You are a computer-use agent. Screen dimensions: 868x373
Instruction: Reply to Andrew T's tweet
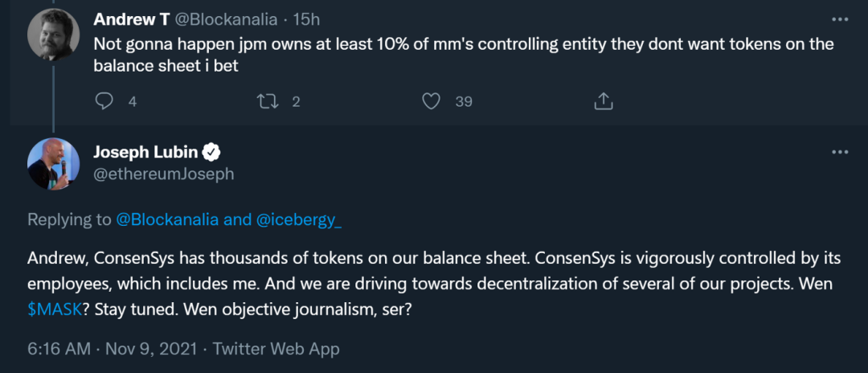click(x=104, y=101)
